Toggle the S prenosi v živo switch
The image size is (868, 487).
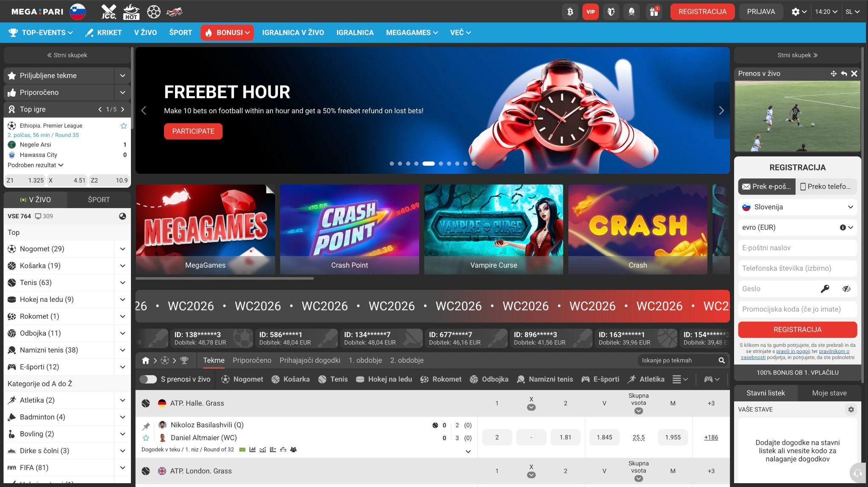point(148,379)
